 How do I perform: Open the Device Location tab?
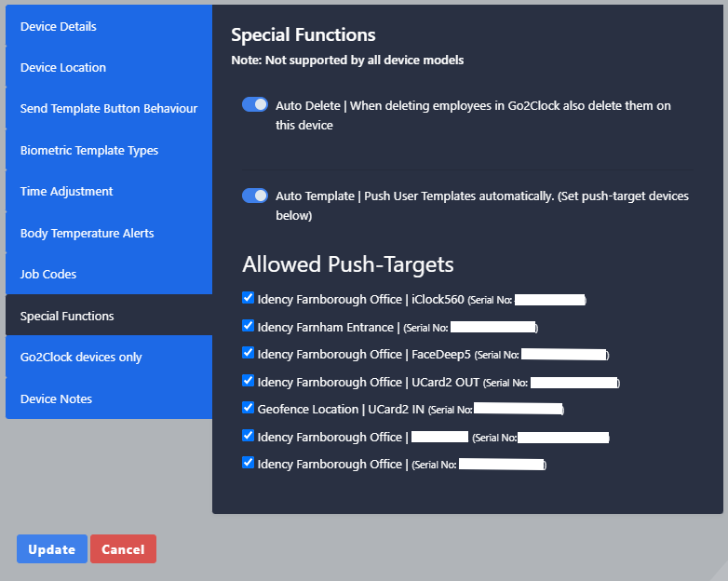[109, 67]
